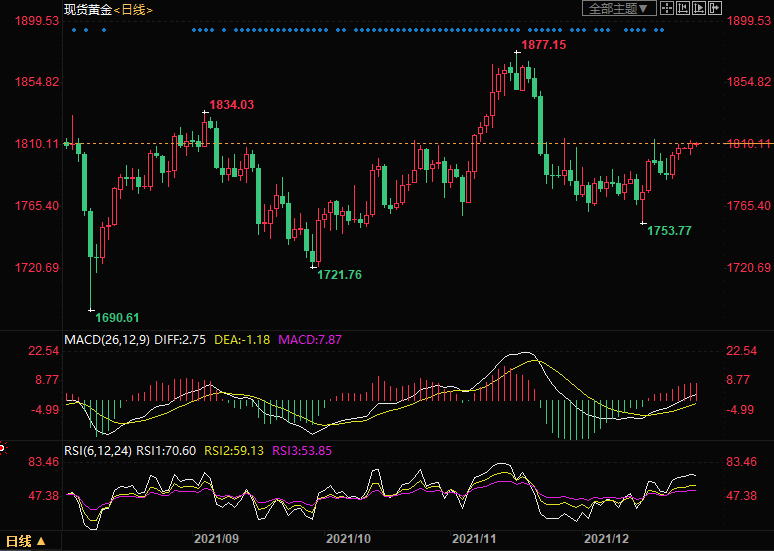This screenshot has height=551, width=774.
Task: Click the 1753.77 low price label
Action: click(669, 231)
